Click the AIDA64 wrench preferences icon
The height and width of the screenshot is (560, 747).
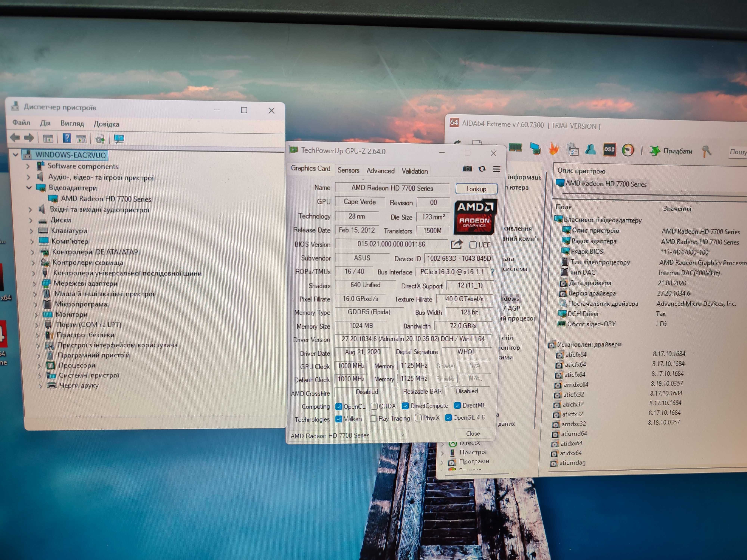pos(706,151)
